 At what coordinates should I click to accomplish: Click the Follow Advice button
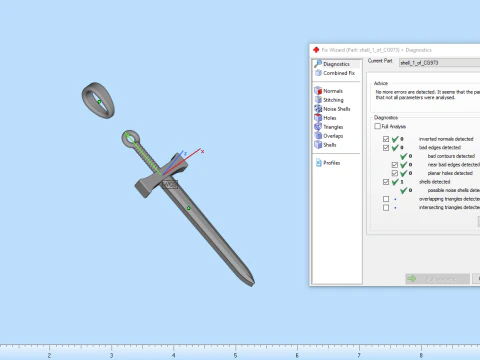437,279
